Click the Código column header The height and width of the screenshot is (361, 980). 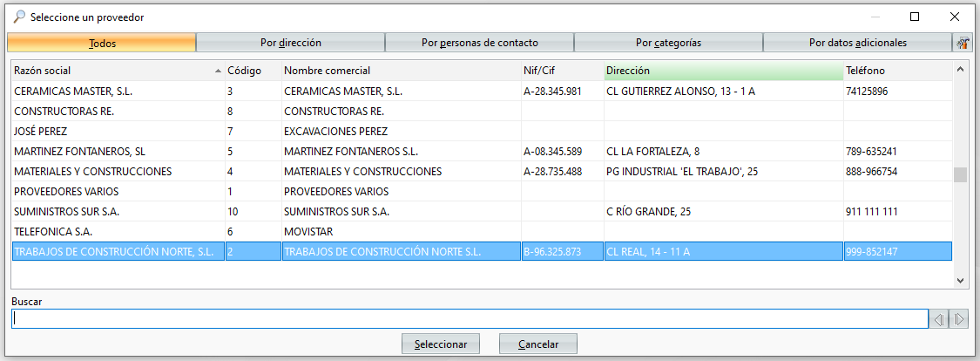(253, 71)
